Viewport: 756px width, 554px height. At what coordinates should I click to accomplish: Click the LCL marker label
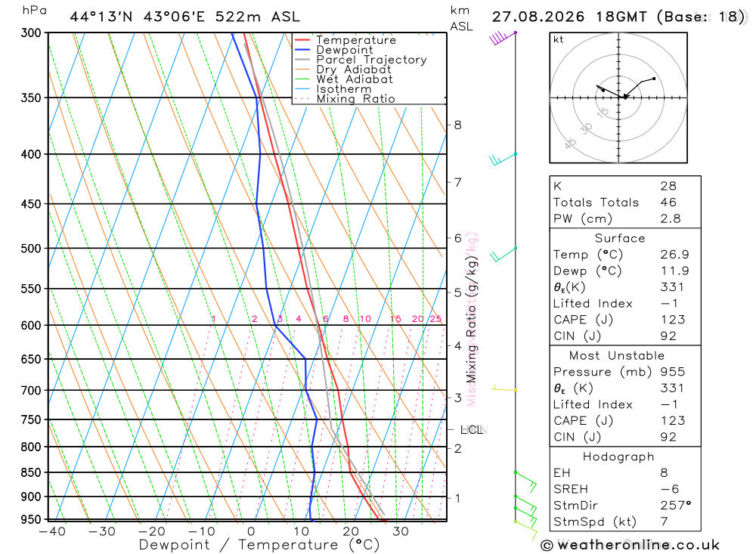point(472,429)
